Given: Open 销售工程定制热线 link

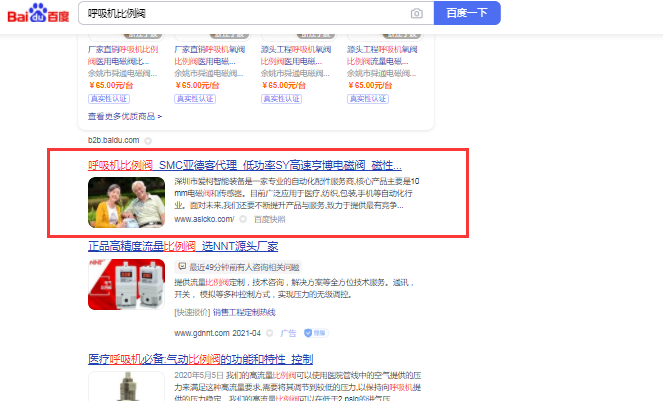Looking at the screenshot, I should pos(244,313).
